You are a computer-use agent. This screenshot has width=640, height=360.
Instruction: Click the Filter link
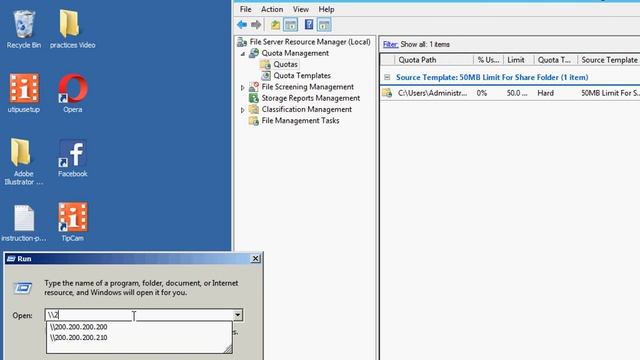coord(390,44)
